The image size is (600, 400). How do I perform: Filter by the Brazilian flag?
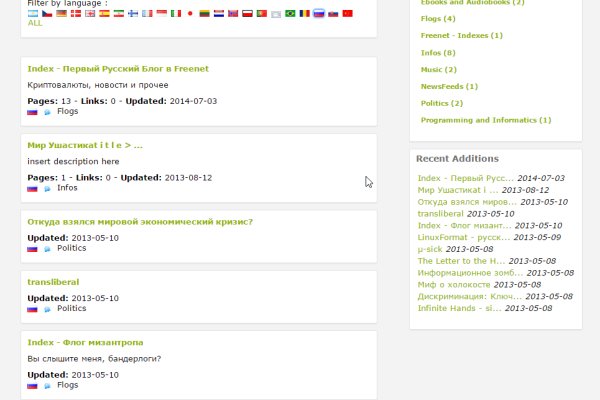pos(290,13)
